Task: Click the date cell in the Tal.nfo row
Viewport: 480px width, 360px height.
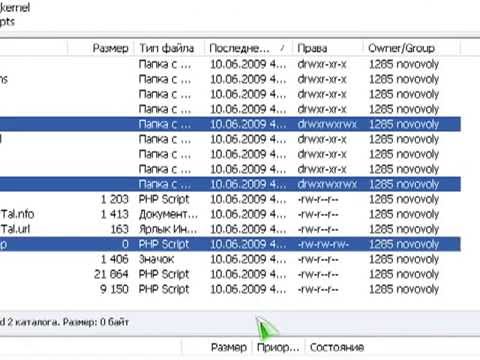Action: [x=248, y=214]
